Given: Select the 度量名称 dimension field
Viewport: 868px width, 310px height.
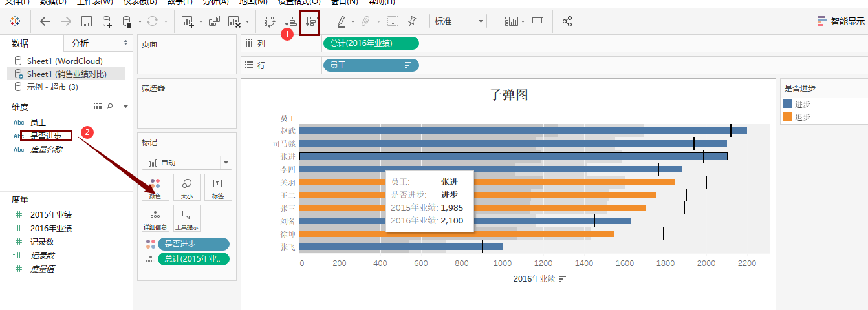Looking at the screenshot, I should pyautogui.click(x=46, y=149).
